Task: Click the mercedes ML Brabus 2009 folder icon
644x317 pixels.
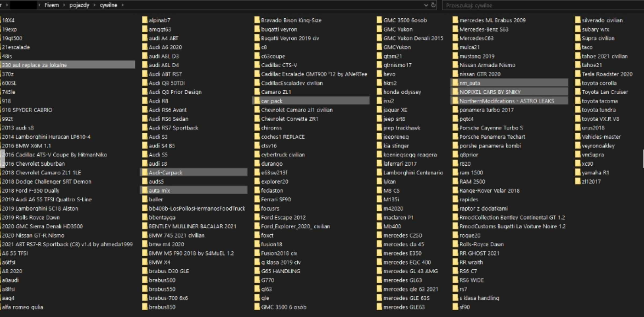Action: 455,20
